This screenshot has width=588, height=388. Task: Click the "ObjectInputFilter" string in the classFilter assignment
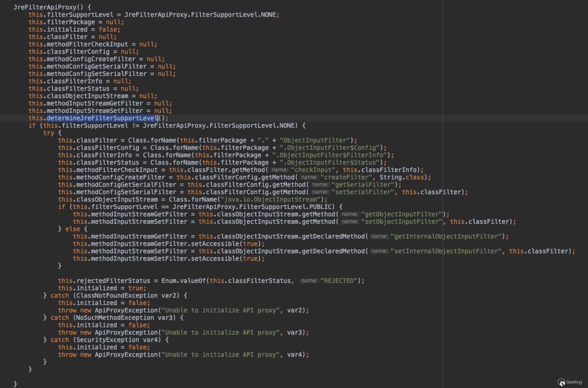315,141
